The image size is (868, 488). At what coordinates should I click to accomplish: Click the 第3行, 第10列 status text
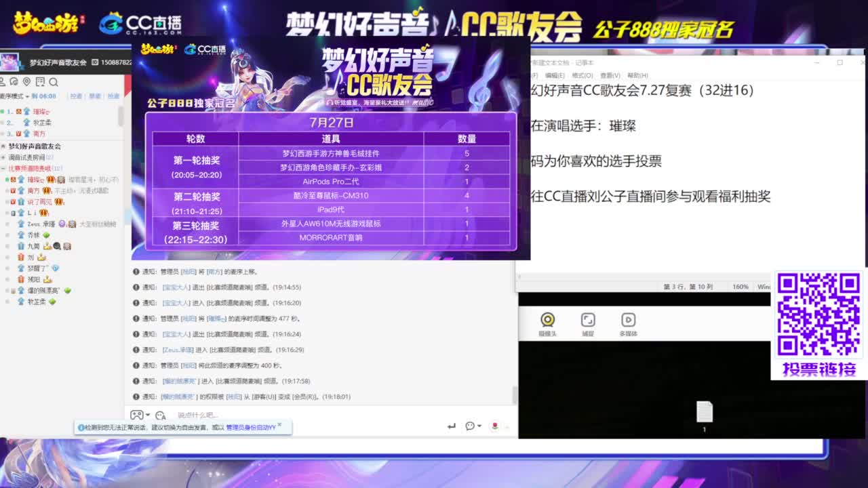[688, 287]
